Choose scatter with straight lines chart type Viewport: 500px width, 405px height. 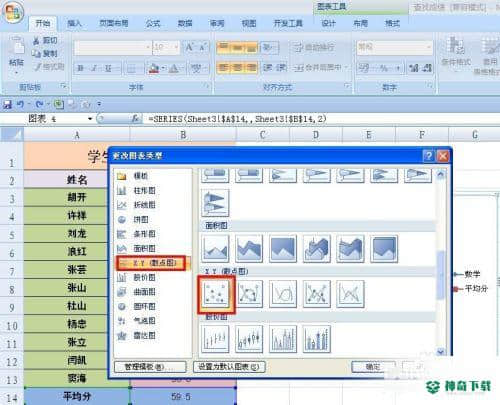350,294
